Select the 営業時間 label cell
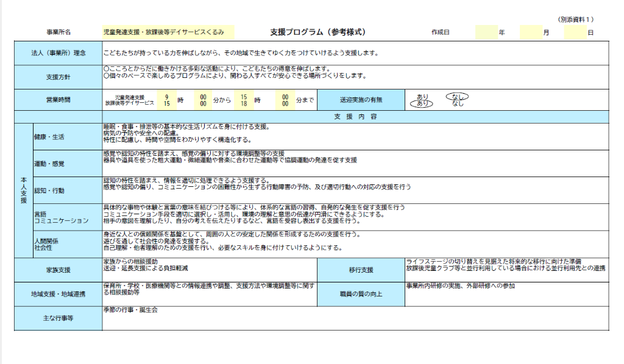Viewport: 624px width, 364px height. [58, 100]
